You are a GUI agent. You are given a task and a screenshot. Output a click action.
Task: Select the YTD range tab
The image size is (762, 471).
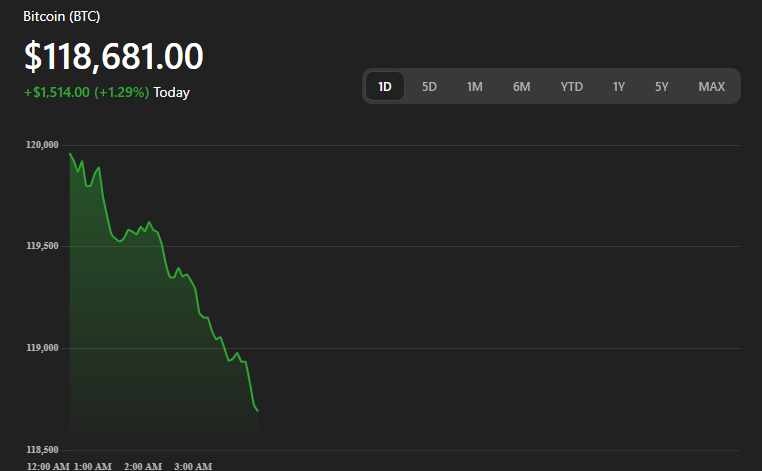572,87
